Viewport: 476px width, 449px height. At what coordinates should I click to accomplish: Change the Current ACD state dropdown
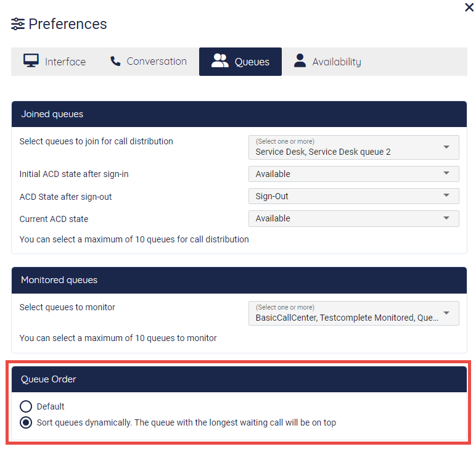click(353, 218)
